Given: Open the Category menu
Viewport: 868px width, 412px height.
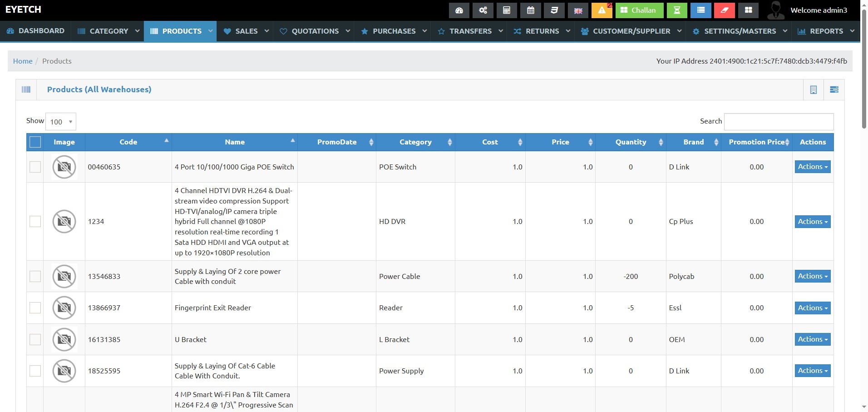Looking at the screenshot, I should 108,31.
